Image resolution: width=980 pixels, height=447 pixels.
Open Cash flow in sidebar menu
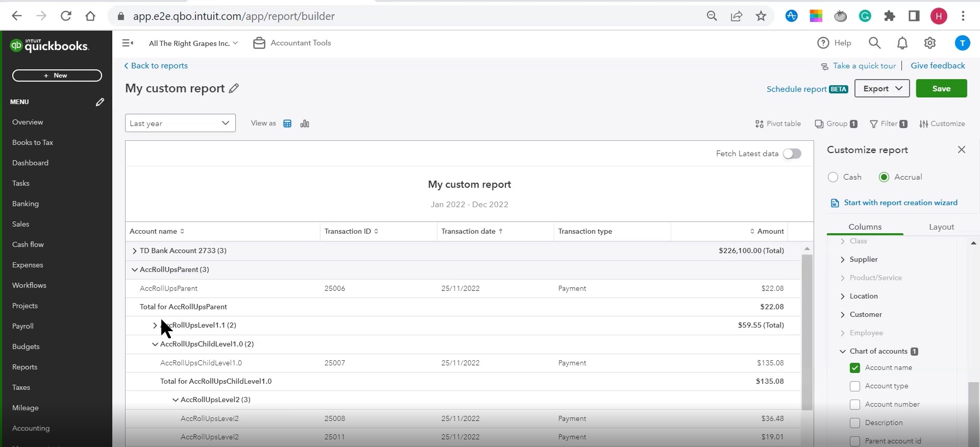tap(28, 244)
